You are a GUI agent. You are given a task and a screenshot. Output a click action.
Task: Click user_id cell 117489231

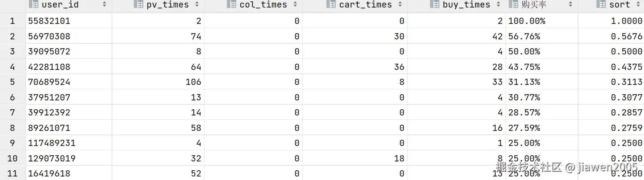tap(52, 143)
